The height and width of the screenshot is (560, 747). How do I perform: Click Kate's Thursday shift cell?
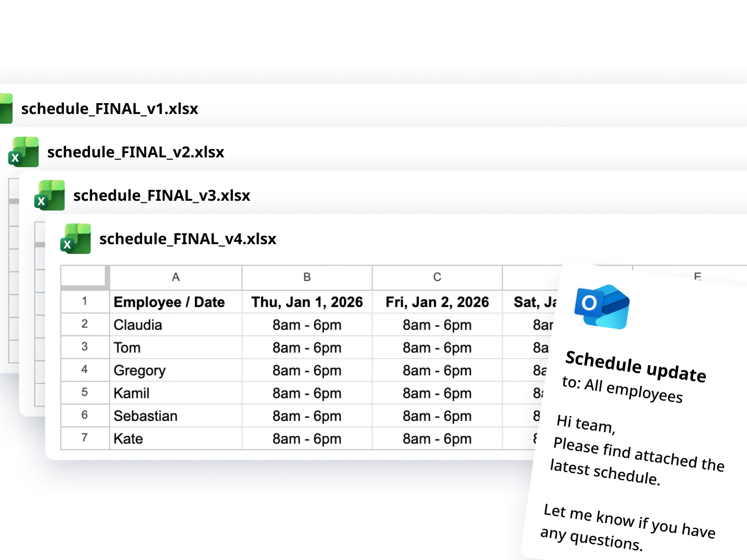(x=307, y=438)
